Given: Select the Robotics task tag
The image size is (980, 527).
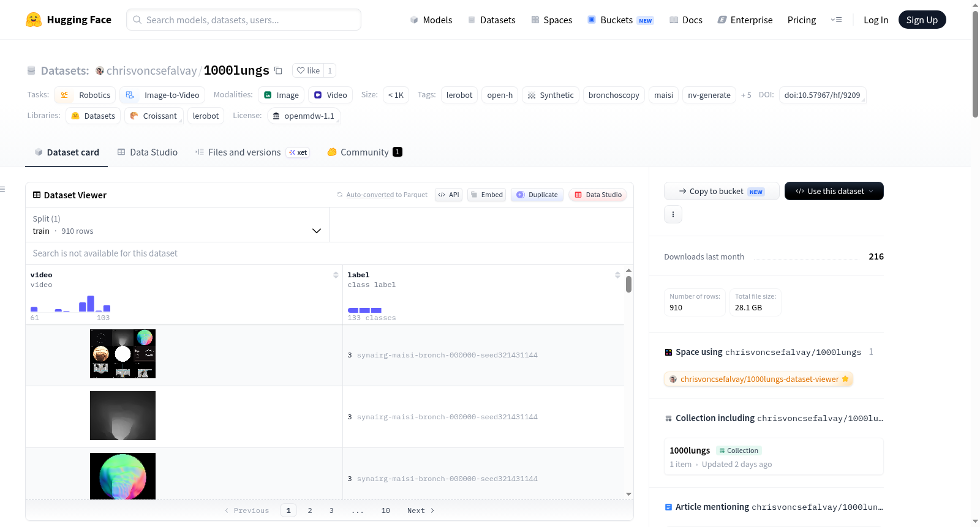Looking at the screenshot, I should [x=85, y=95].
